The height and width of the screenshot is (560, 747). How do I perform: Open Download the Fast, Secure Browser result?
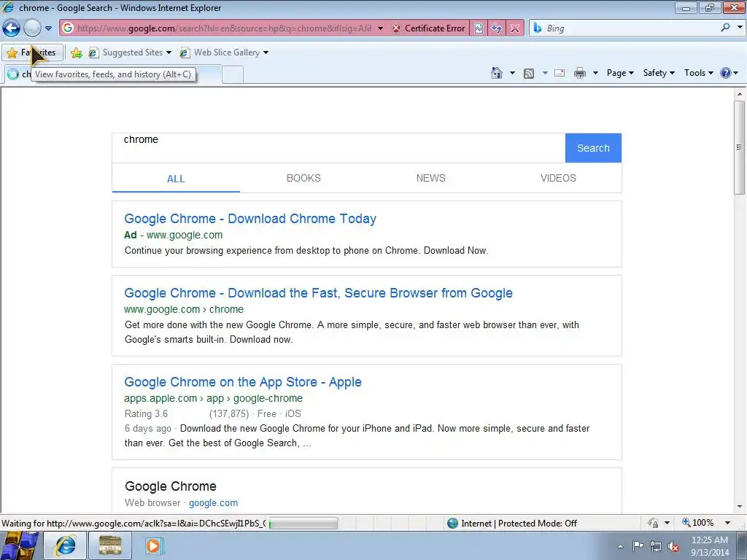[x=318, y=293]
